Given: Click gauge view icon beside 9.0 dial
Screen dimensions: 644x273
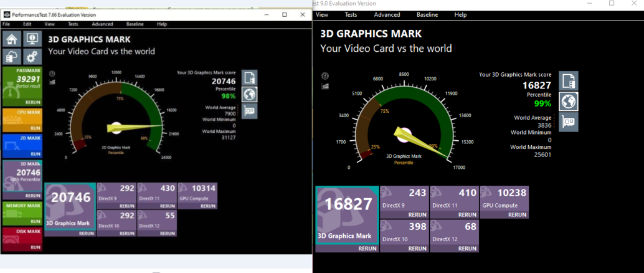Looking at the screenshot, I should 325,76.
